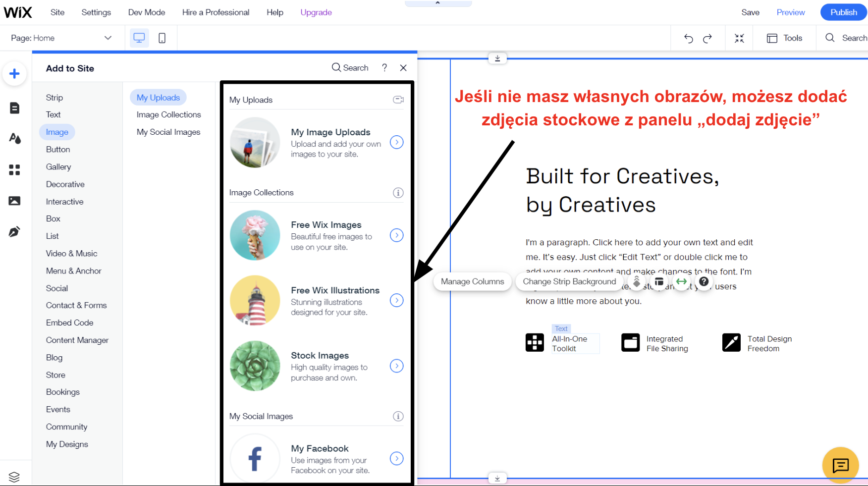This screenshot has width=868, height=486.
Task: Switch to desktop view
Action: pos(139,38)
